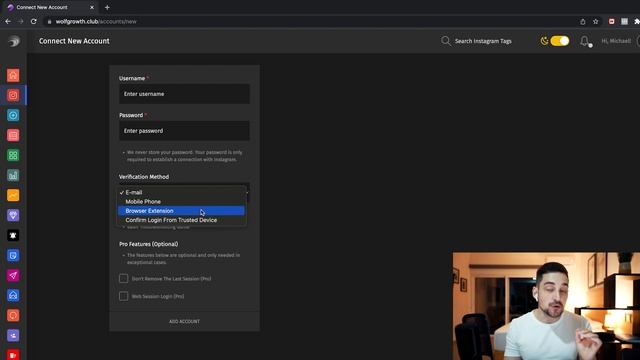Click the ADD ACCOUNT button
This screenshot has height=360, width=640.
(184, 321)
